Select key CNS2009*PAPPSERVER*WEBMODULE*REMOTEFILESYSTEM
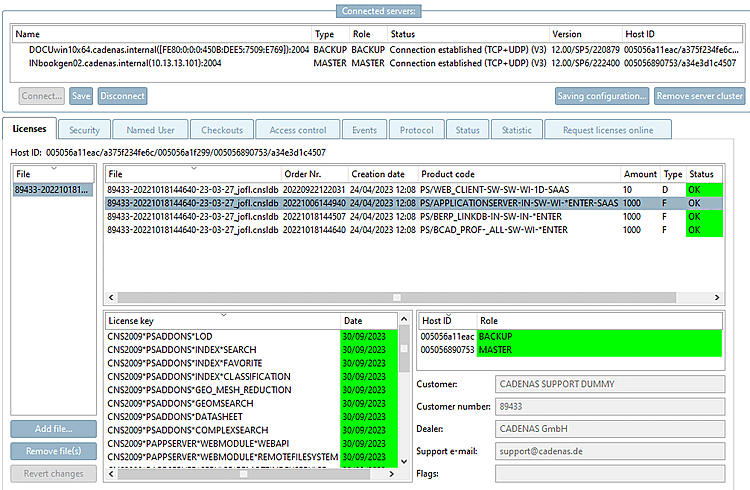Viewport: 750px width, 490px height. [x=251, y=457]
